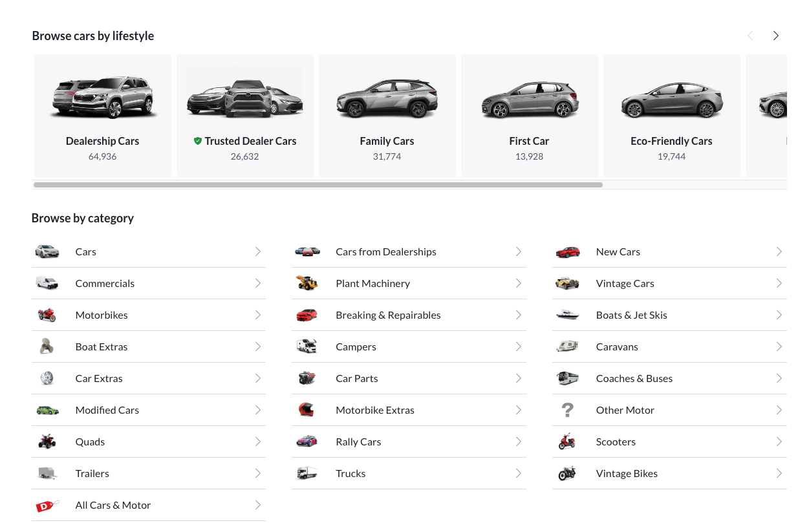The width and height of the screenshot is (798, 532).
Task: Click the Plant Machinery excavator icon
Action: 307,283
